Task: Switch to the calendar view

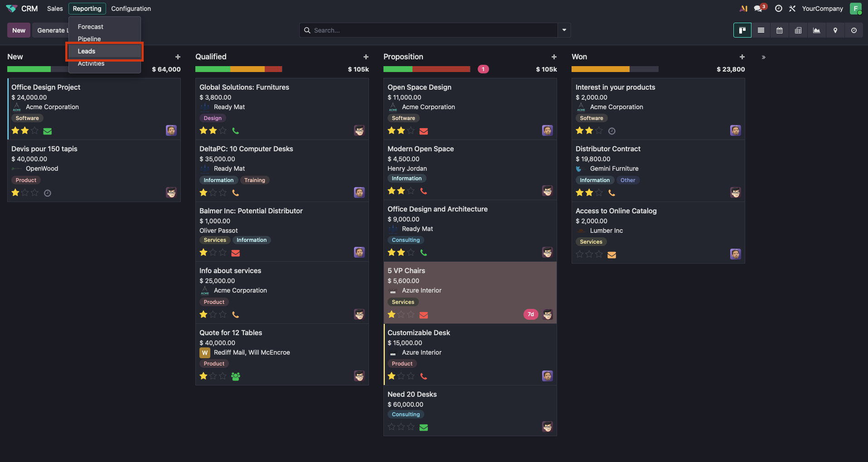Action: 780,30
